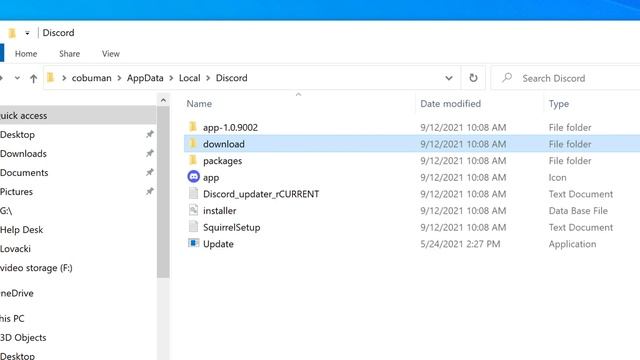The width and height of the screenshot is (640, 360).
Task: Click chevron after cobuman in path
Action: (119, 78)
